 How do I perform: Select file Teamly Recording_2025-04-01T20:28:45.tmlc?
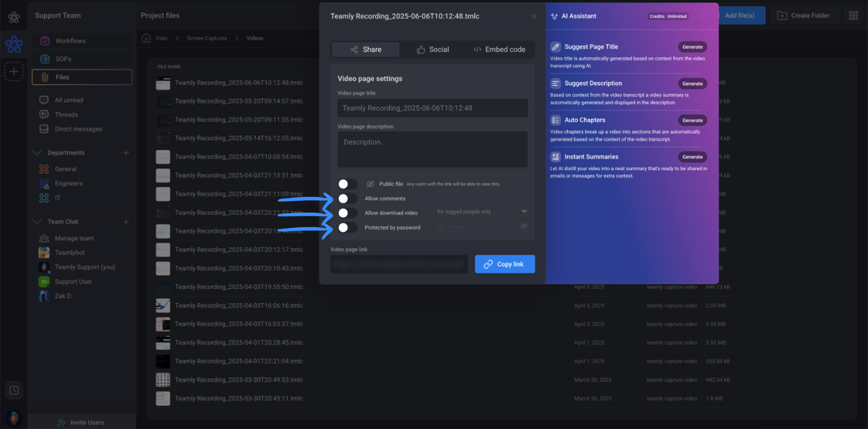pos(239,342)
